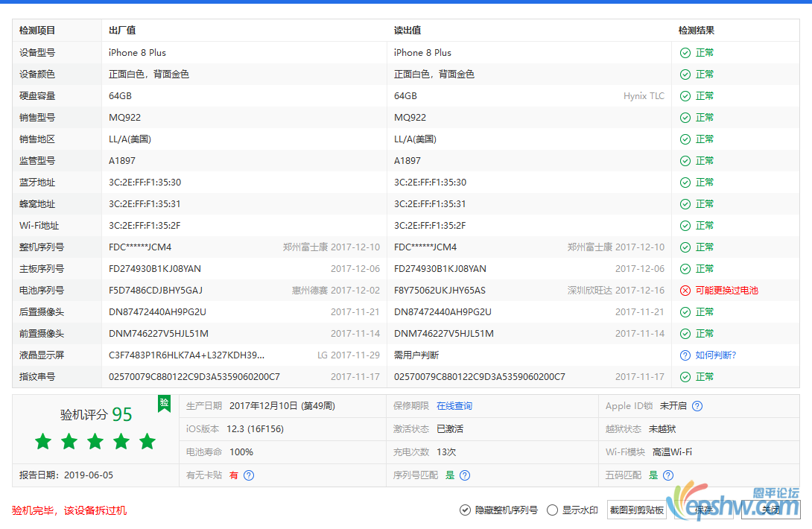Click green check icon in 蓝牙地址 row

point(685,183)
